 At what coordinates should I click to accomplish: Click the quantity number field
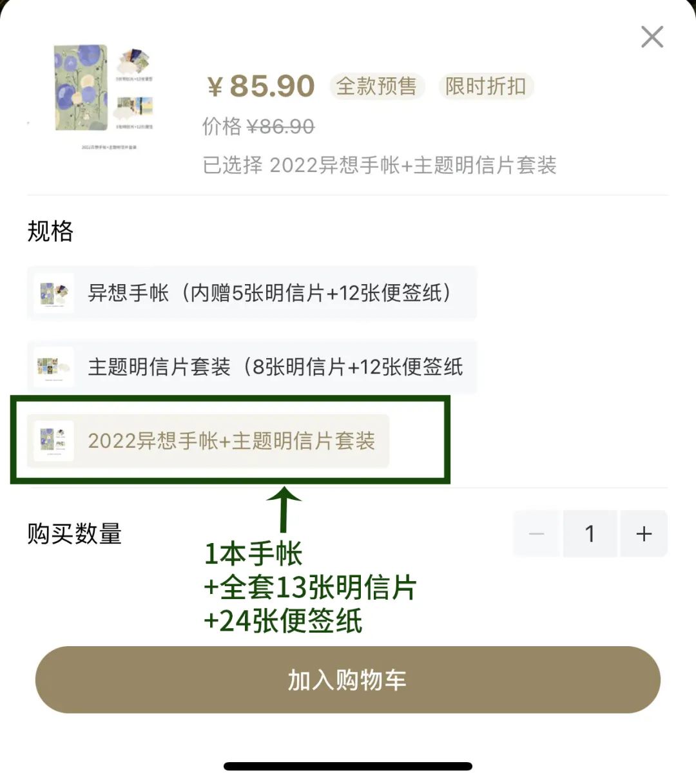(x=590, y=533)
